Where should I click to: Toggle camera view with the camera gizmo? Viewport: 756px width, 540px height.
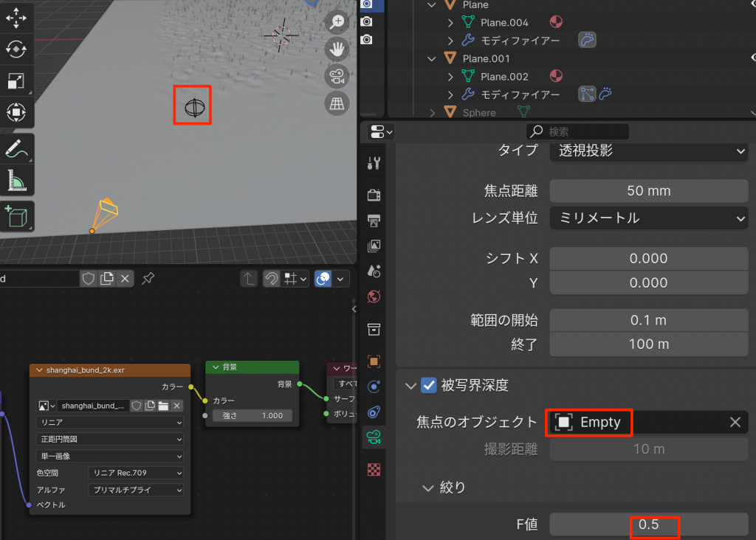[x=337, y=76]
